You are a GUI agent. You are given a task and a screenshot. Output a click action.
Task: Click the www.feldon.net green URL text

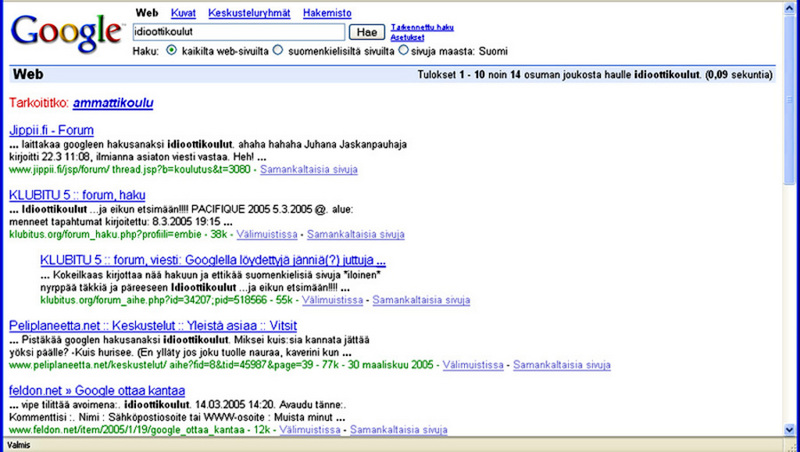[127, 430]
